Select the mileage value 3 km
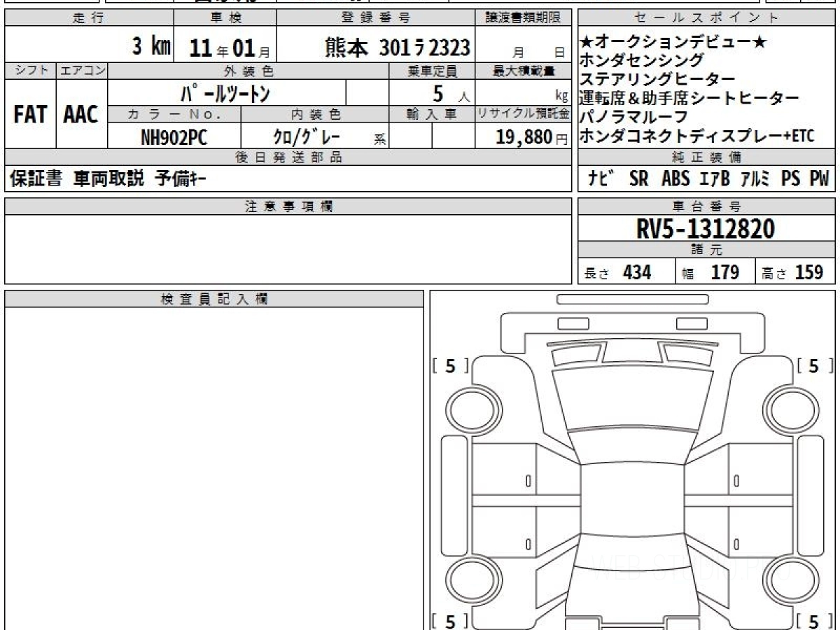The width and height of the screenshot is (840, 630). [x=152, y=48]
